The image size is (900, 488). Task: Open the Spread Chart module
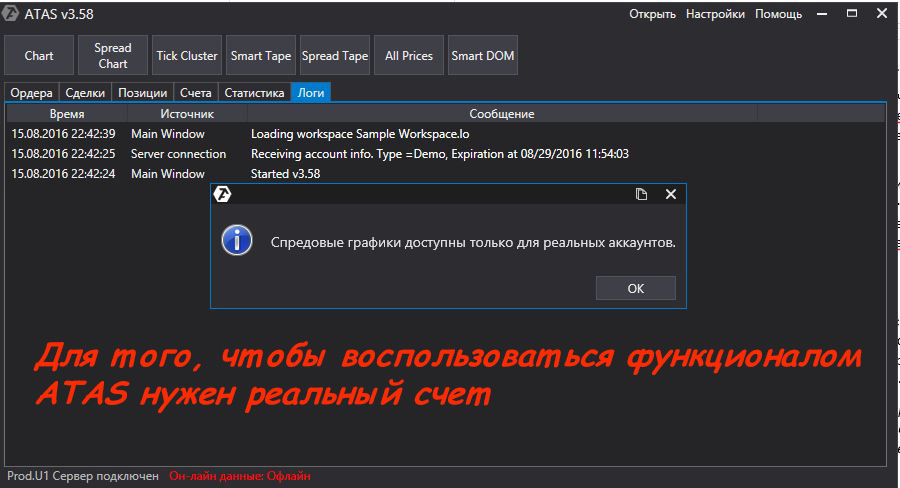click(112, 55)
